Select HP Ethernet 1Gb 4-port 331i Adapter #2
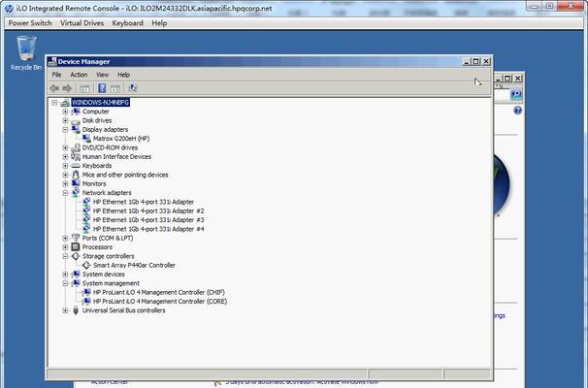Viewport: 588px width, 388px height. tap(148, 211)
